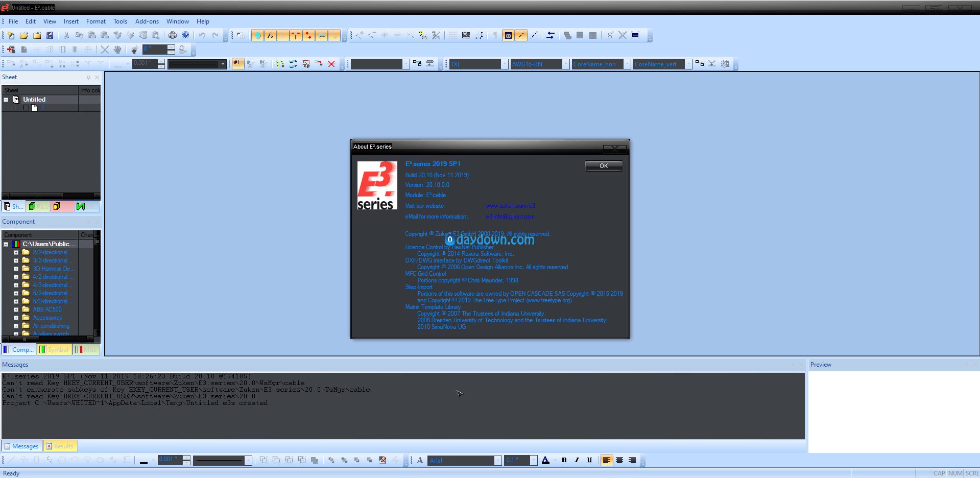The image size is (980, 478).
Task: Tick the checkbox under Untitled in Sheet tree
Action: click(x=26, y=108)
